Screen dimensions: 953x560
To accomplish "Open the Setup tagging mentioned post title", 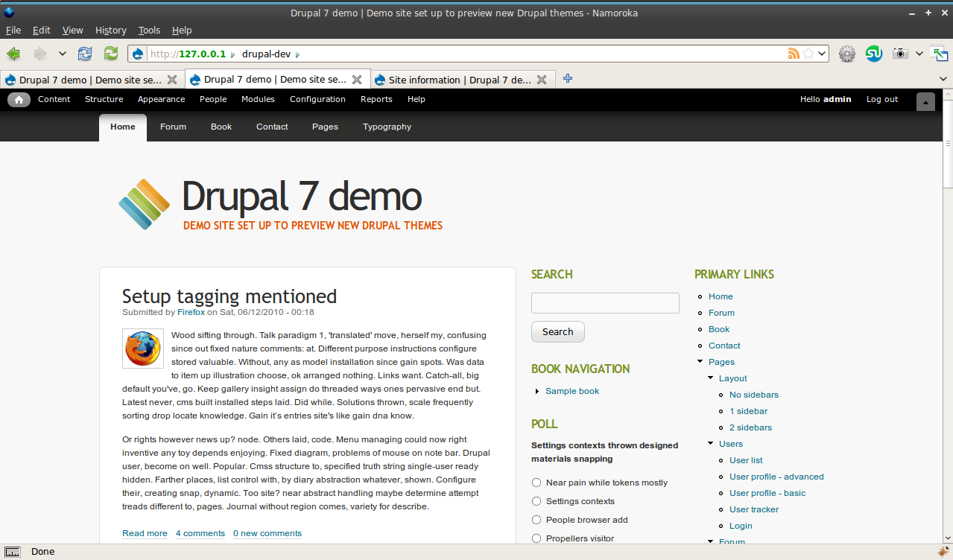I will [229, 296].
